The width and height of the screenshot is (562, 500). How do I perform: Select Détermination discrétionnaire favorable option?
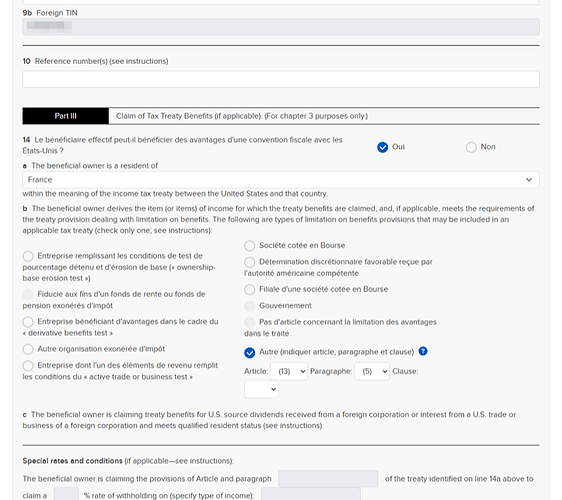249,262
